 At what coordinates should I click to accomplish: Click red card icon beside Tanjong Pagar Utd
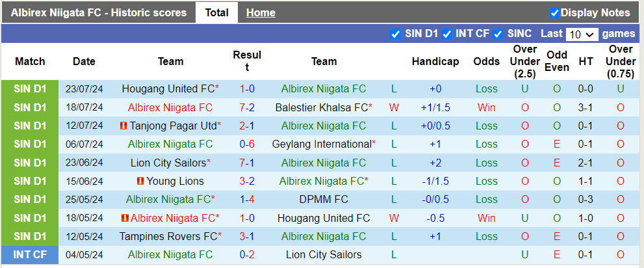pos(123,126)
